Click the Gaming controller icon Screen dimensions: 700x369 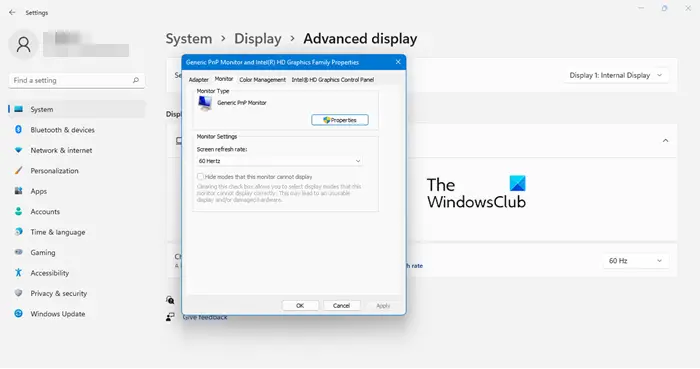point(18,252)
